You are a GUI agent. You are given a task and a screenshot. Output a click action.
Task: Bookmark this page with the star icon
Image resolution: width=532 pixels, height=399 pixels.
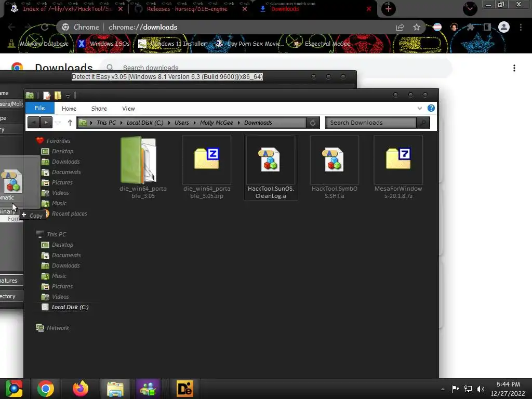[x=417, y=27]
